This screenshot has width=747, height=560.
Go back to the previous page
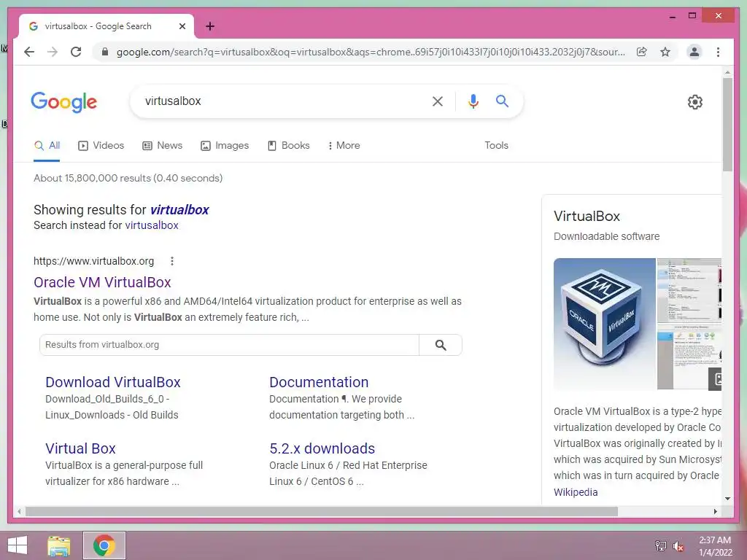29,52
